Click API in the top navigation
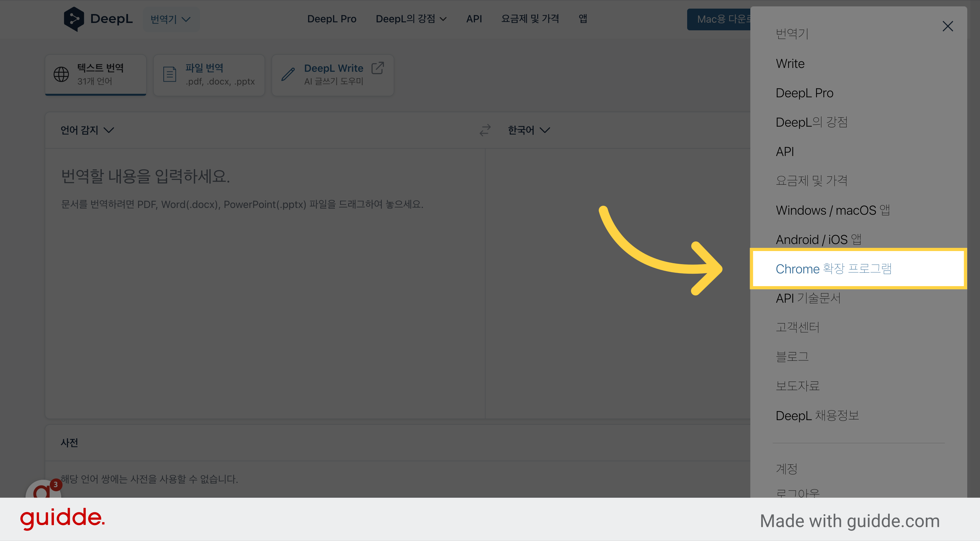 474,19
